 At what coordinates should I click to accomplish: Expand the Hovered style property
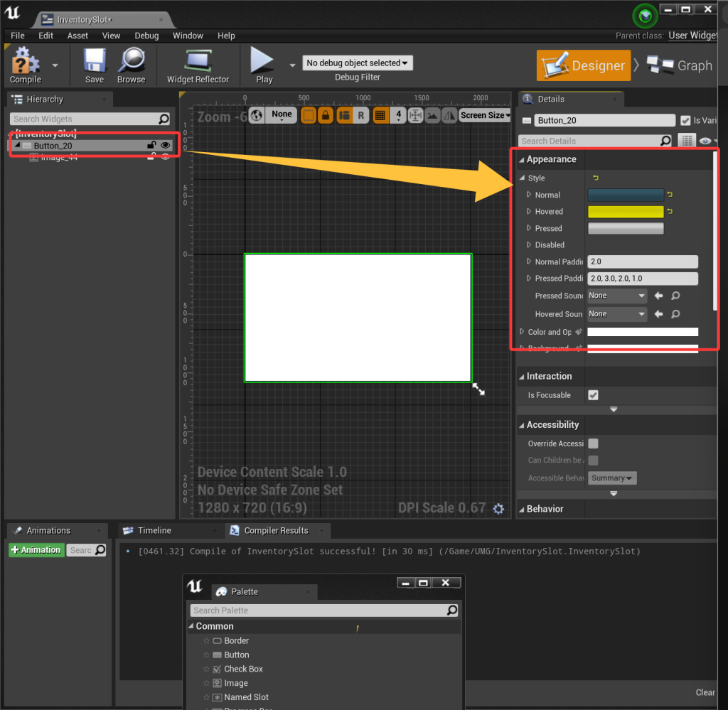pos(529,211)
